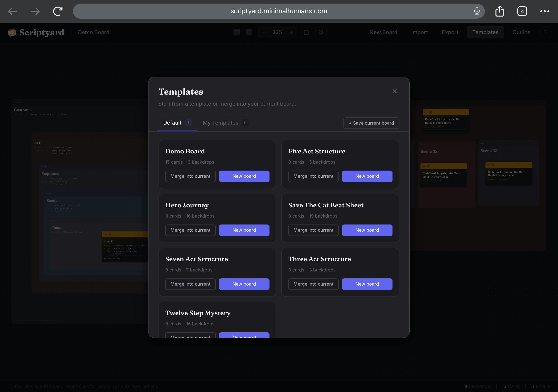Switch to the Default templates tab
The width and height of the screenshot is (558, 392).
point(178,123)
